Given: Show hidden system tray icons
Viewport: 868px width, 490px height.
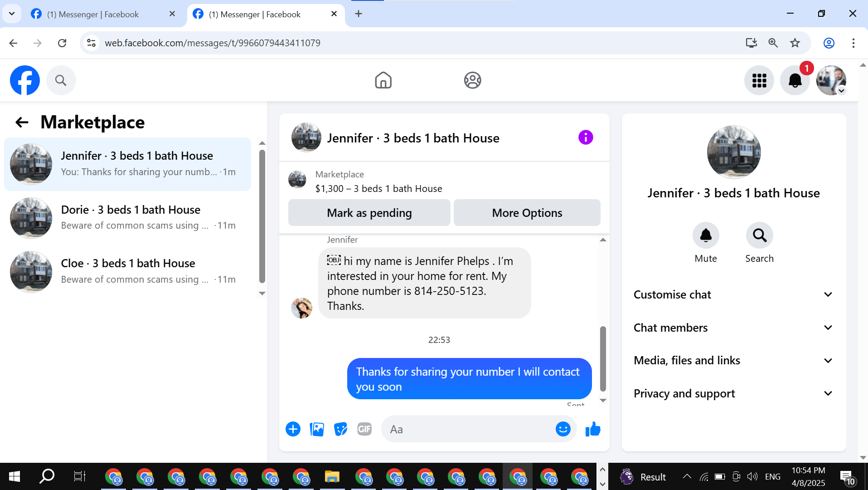Looking at the screenshot, I should tap(687, 476).
